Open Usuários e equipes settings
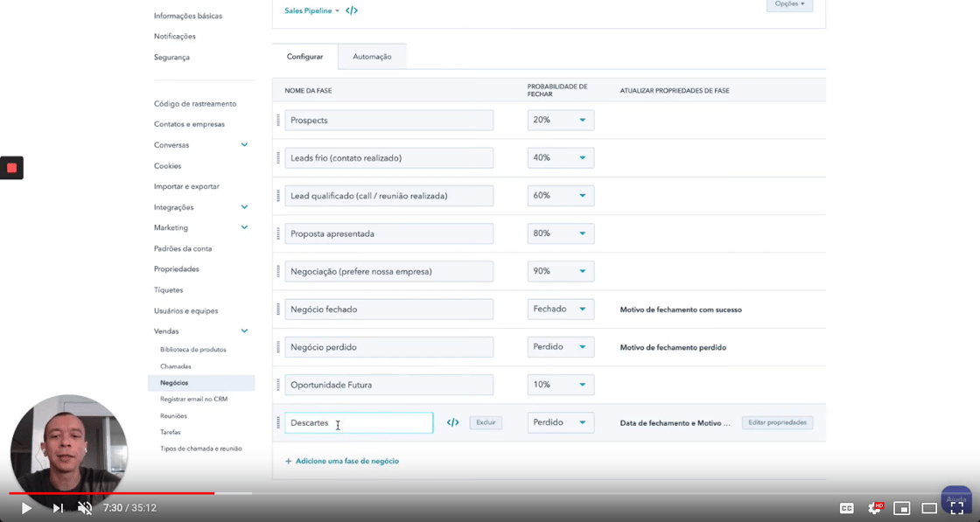The image size is (980, 522). click(x=186, y=310)
